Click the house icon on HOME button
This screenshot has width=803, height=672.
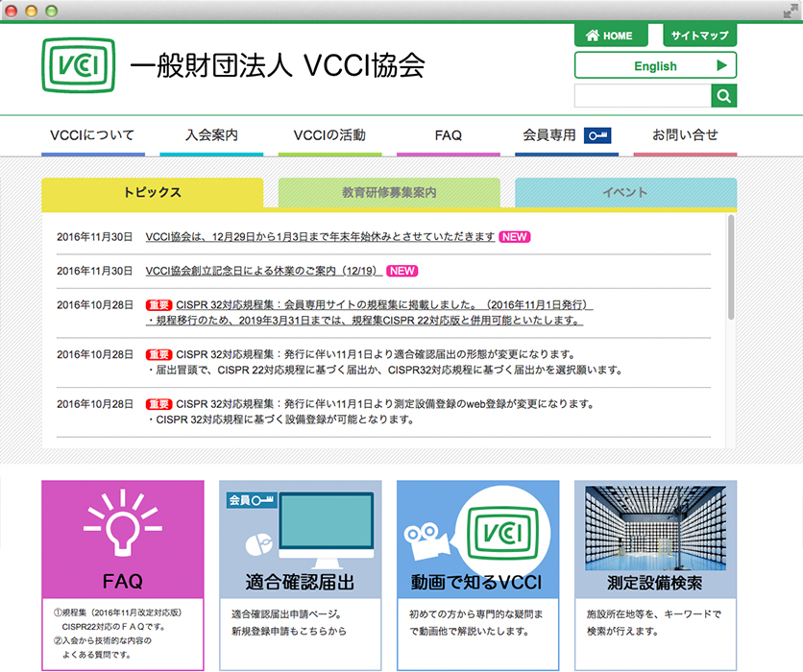click(593, 36)
